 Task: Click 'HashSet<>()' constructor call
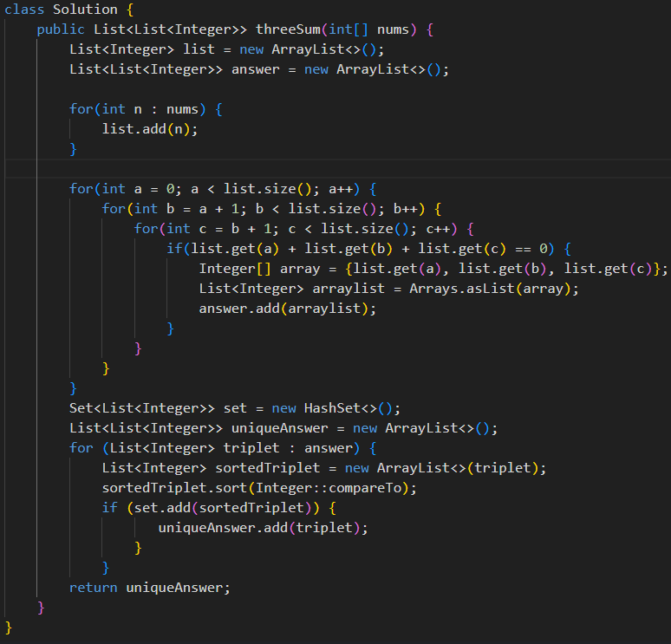(x=349, y=408)
